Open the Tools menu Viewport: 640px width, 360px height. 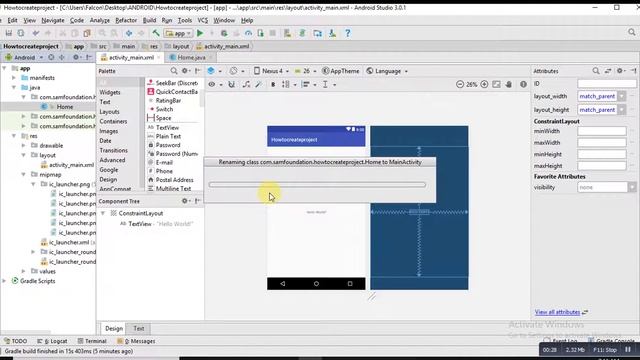[184, 20]
